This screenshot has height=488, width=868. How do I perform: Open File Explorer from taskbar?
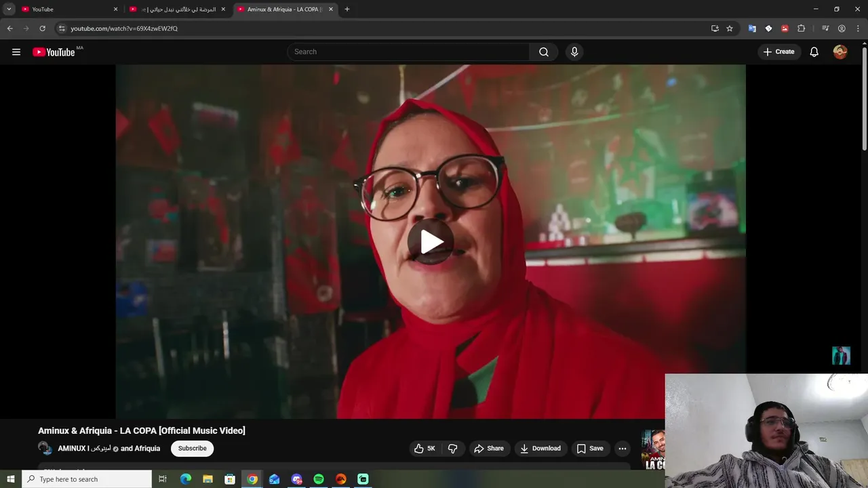click(208, 479)
